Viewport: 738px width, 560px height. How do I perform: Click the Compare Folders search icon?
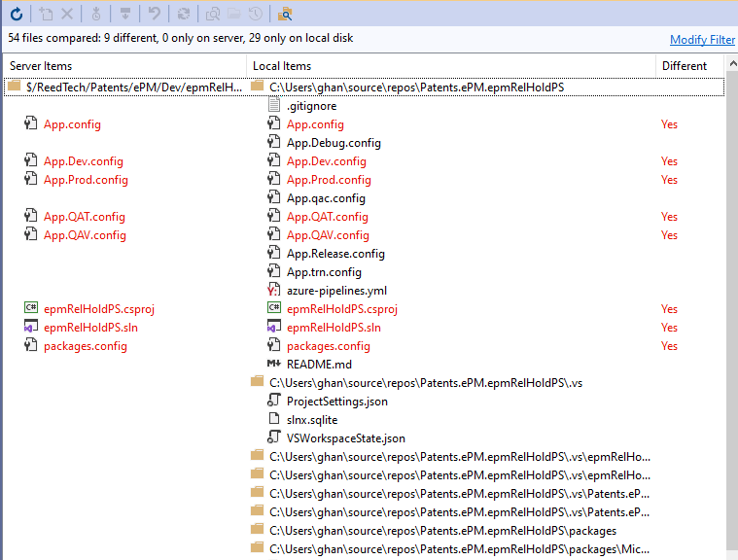[x=285, y=15]
